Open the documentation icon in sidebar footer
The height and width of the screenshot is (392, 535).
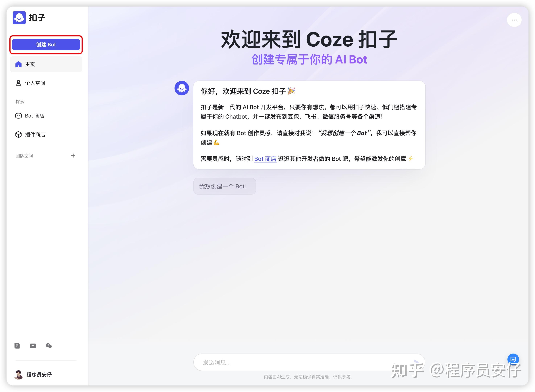tap(17, 346)
